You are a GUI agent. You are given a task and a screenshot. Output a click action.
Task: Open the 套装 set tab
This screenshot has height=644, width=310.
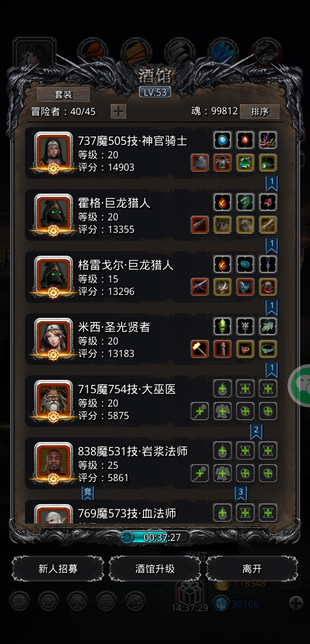(x=63, y=95)
